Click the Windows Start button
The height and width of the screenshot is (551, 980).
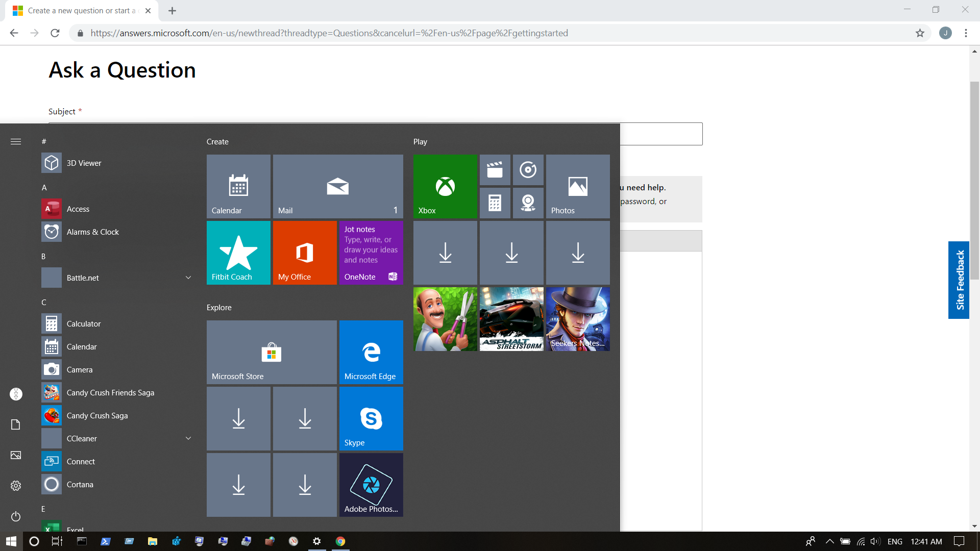point(11,541)
